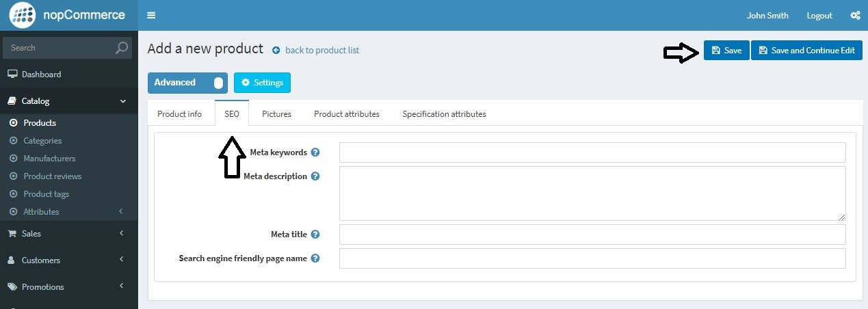Image resolution: width=868 pixels, height=309 pixels.
Task: Switch to the Pictures tab
Action: pyautogui.click(x=276, y=114)
